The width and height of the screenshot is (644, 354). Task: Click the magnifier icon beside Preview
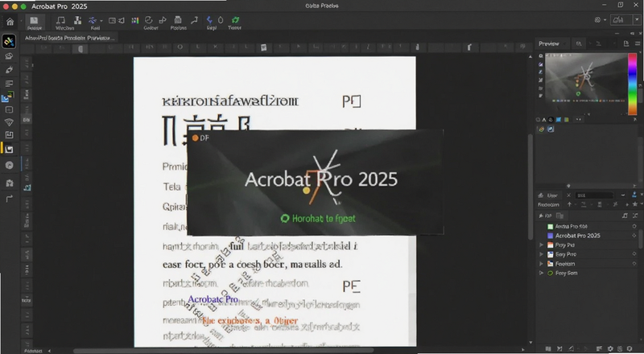coord(579,43)
